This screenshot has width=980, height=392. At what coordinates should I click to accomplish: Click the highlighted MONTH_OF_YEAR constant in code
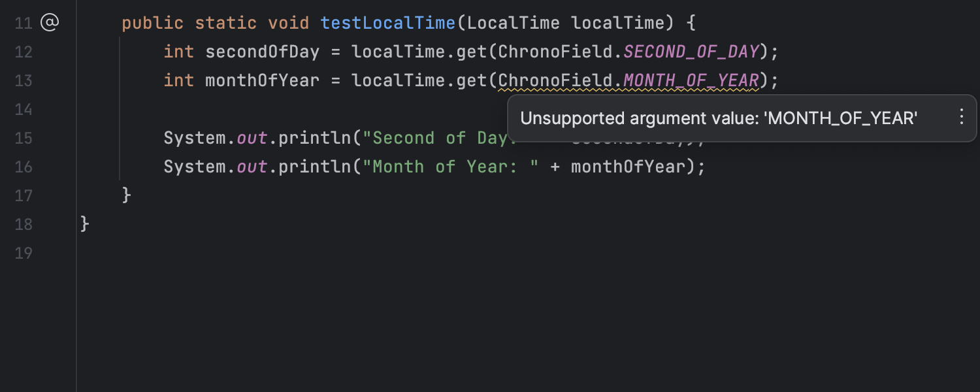coord(691,80)
